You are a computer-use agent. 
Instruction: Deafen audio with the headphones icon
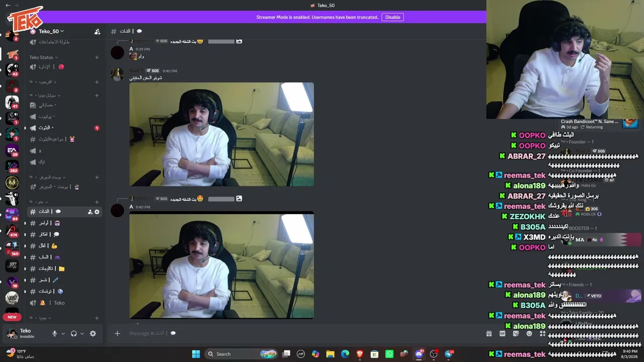pyautogui.click(x=74, y=333)
